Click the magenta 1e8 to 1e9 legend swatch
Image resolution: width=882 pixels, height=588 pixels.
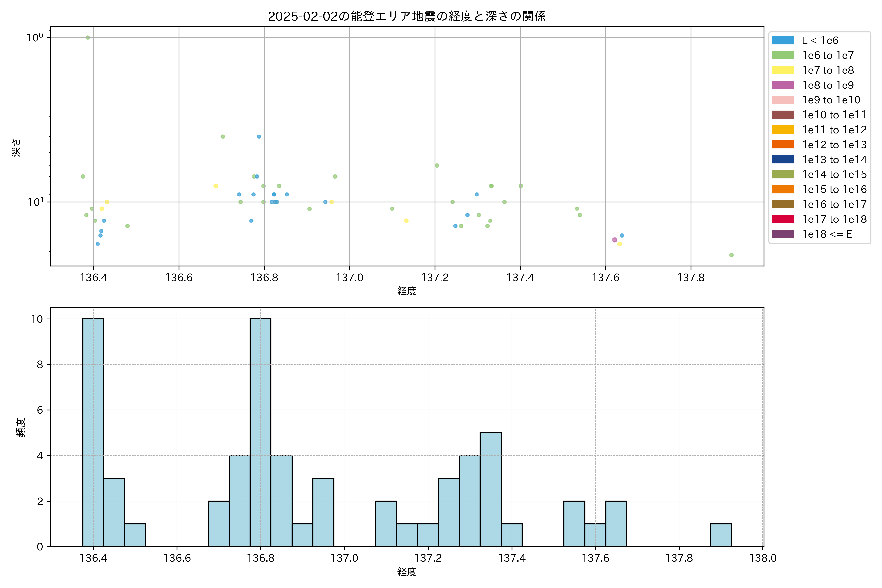[x=783, y=85]
